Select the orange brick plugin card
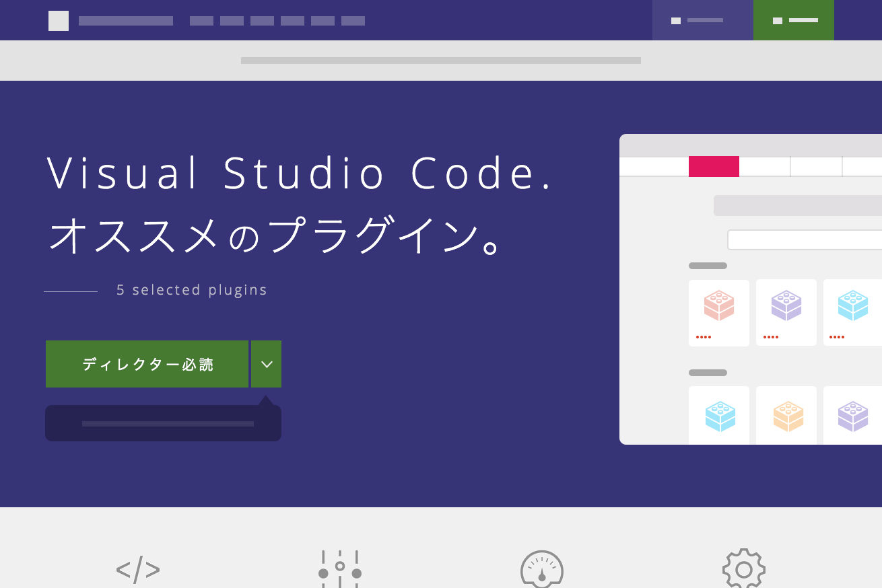Image resolution: width=882 pixels, height=588 pixels. point(786,415)
